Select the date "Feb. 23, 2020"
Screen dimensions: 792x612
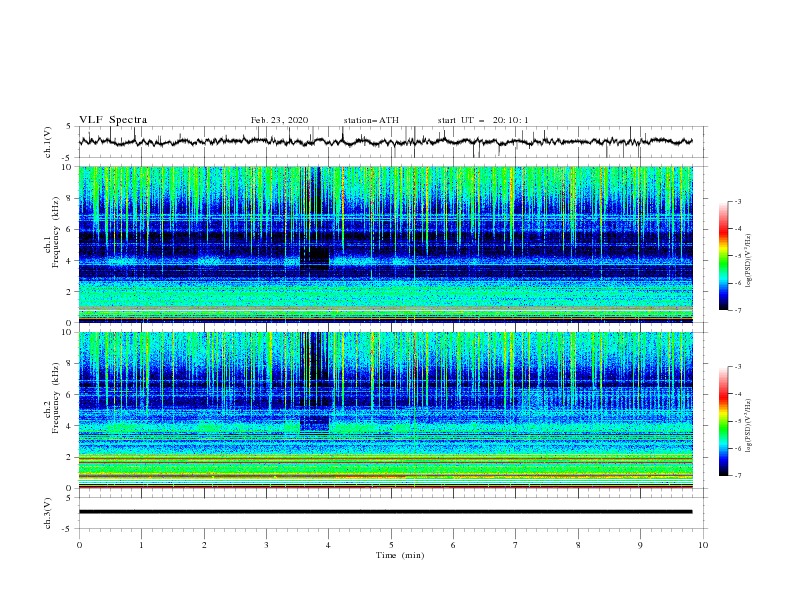click(279, 120)
